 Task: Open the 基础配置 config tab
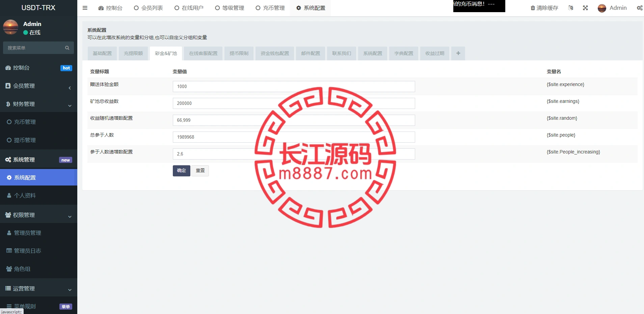pyautogui.click(x=102, y=53)
